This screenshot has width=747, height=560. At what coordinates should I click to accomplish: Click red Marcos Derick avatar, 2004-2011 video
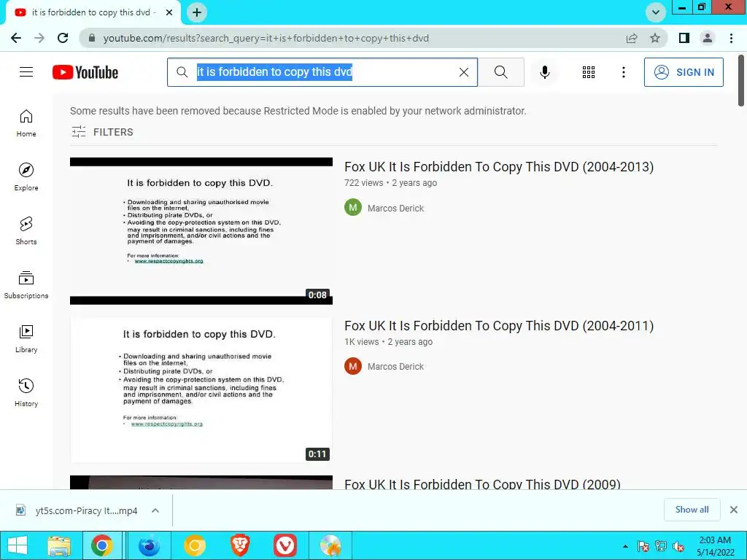[353, 366]
